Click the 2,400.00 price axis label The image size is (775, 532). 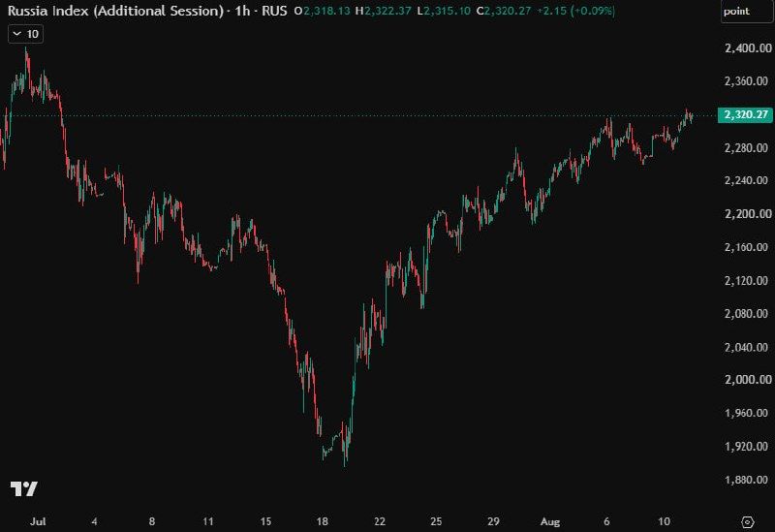pos(747,47)
